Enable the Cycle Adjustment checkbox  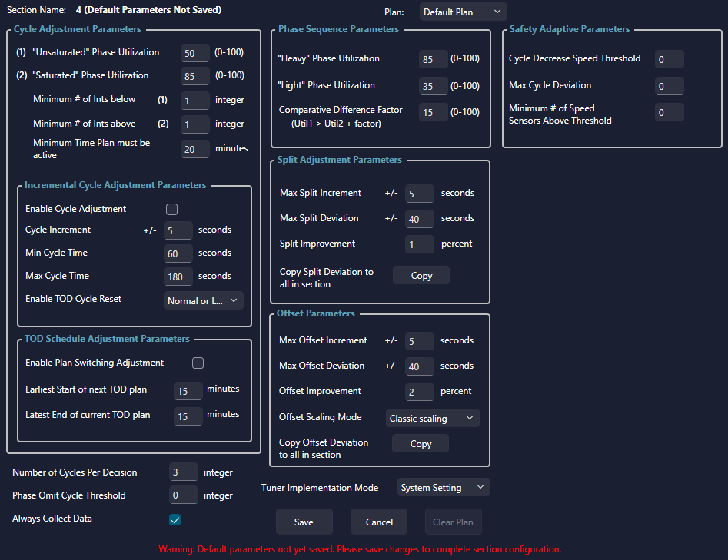171,209
